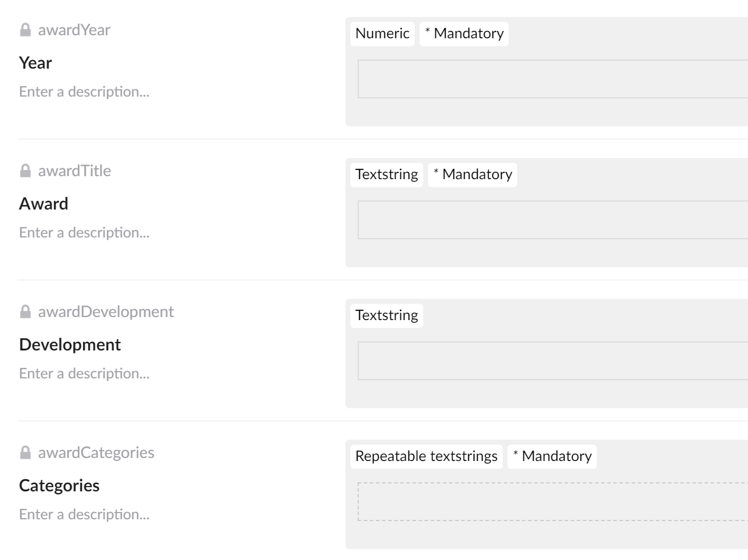Click the Award property name
The height and width of the screenshot is (560, 748).
pyautogui.click(x=44, y=204)
